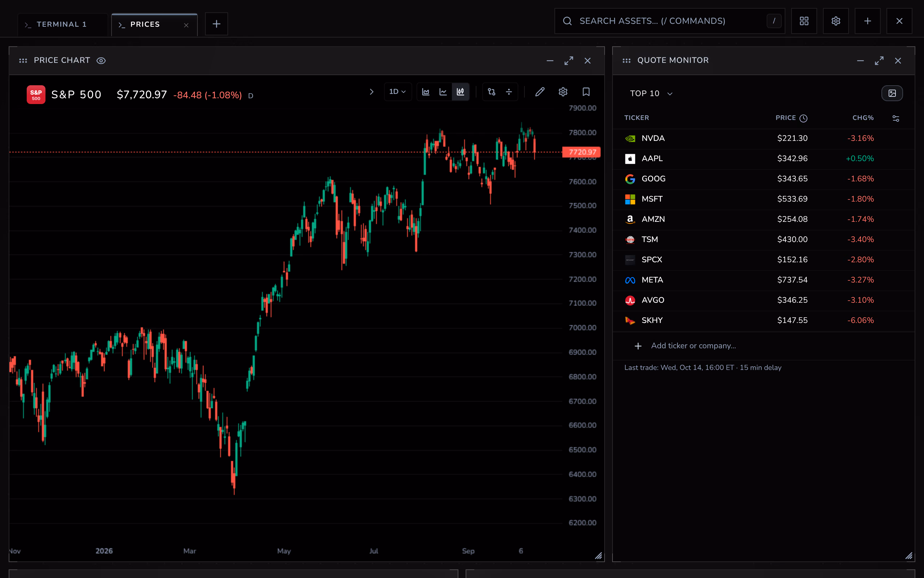Click the slash command shortcut badge
The height and width of the screenshot is (578, 924).
coord(774,21)
